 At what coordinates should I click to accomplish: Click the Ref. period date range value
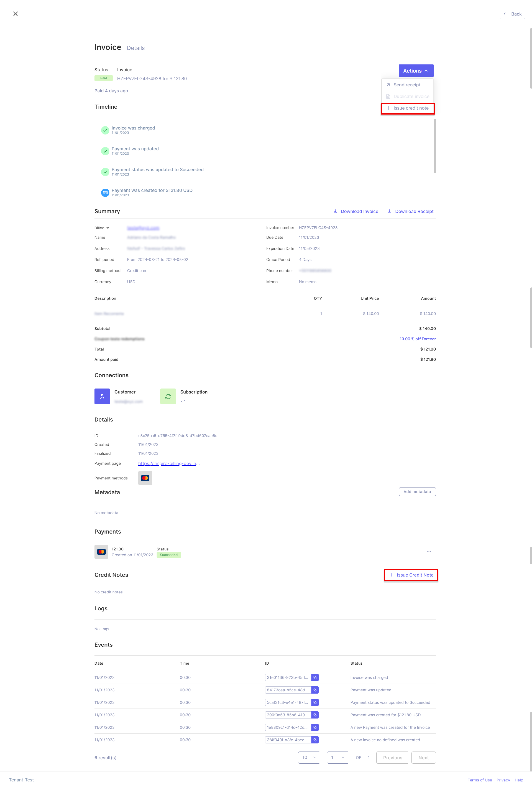157,259
